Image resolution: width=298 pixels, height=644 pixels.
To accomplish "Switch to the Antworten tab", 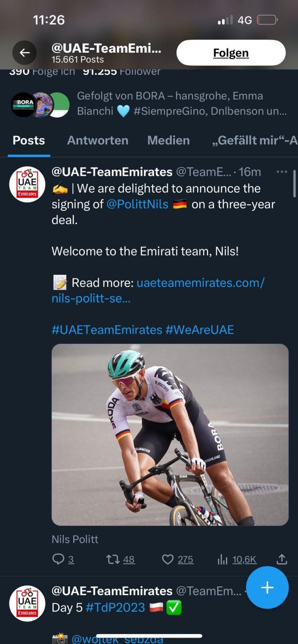I will click(x=97, y=140).
